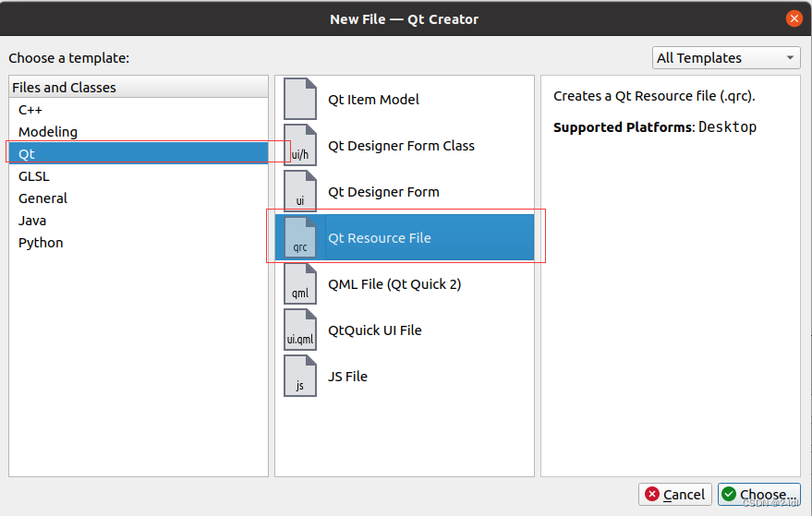Select the GLSL category
The height and width of the screenshot is (516, 812).
(139, 176)
